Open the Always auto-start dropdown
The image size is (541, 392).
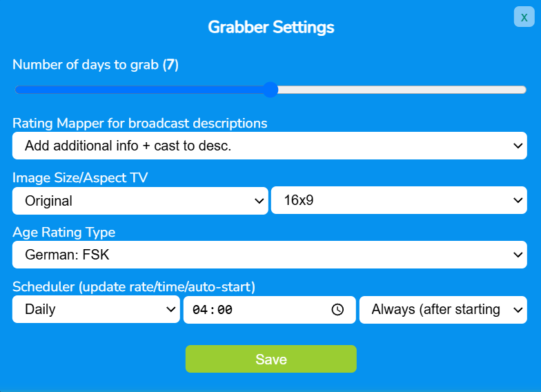pyautogui.click(x=443, y=309)
